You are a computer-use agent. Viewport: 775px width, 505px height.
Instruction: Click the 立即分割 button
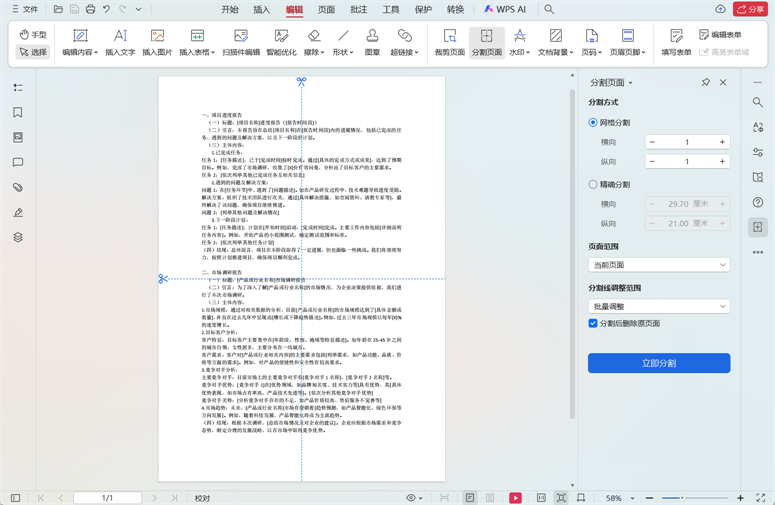pos(658,363)
